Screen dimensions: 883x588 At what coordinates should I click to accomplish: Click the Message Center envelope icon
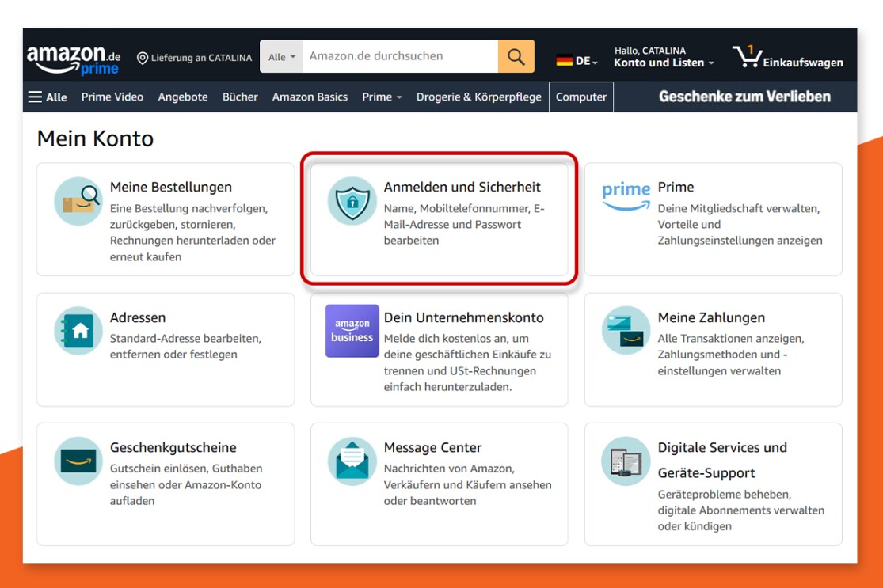click(x=352, y=461)
